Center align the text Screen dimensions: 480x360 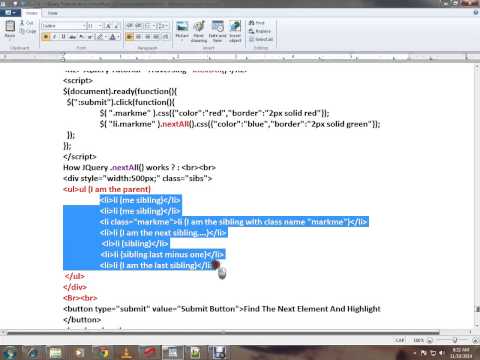click(138, 37)
